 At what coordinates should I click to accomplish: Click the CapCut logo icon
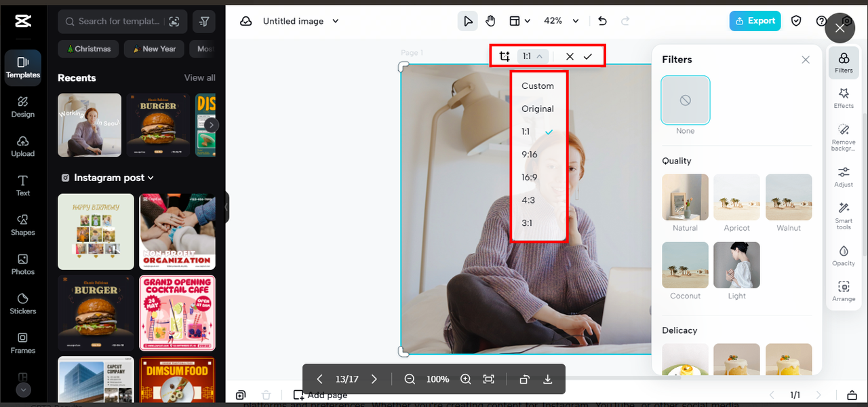click(x=22, y=21)
